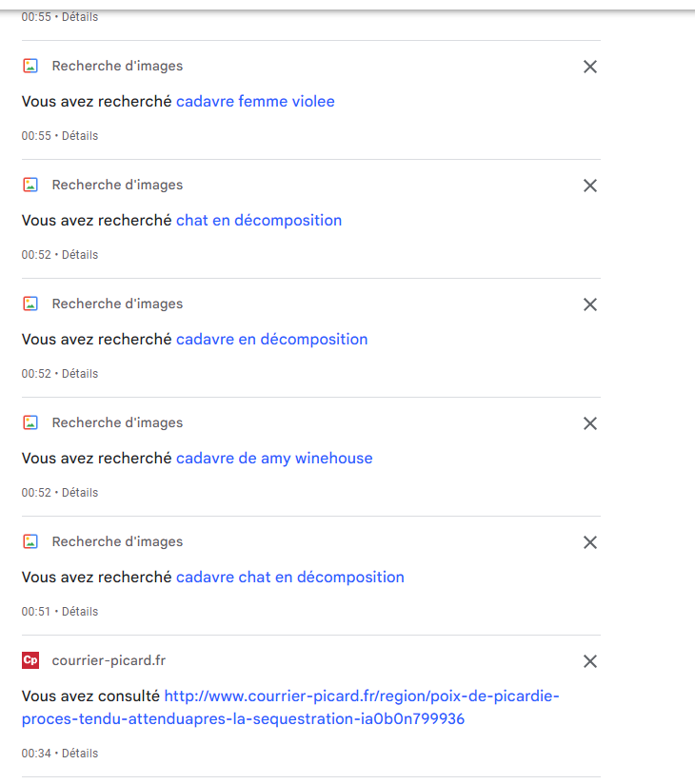Remove the entry reading exactly "chat en décomposition"
Screen dimensions: 695x784
590,186
